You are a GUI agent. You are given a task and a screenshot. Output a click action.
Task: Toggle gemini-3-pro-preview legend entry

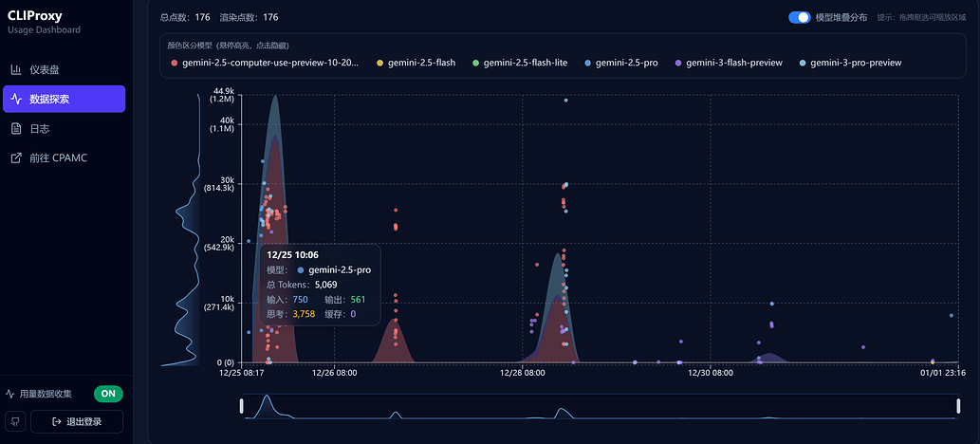coord(851,64)
